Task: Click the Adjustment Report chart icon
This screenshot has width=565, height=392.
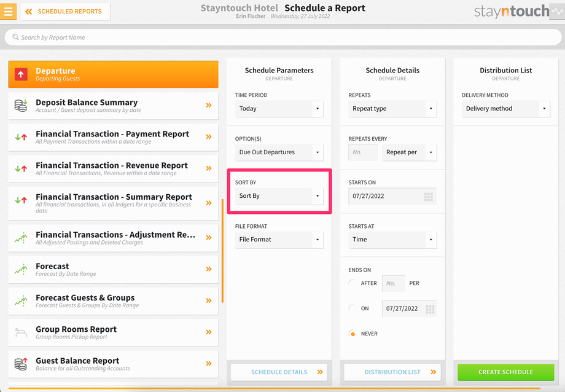Action: pos(21,238)
